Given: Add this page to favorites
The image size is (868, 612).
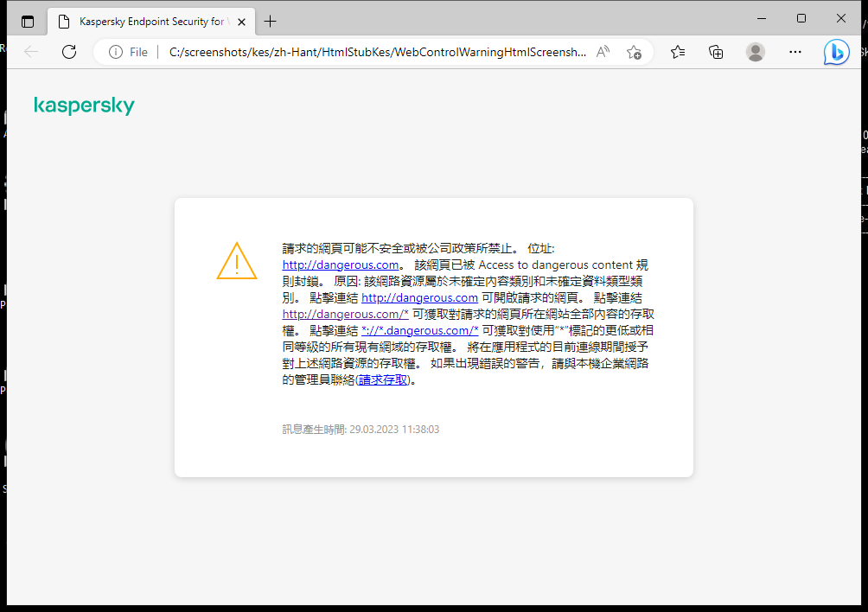Looking at the screenshot, I should point(635,52).
